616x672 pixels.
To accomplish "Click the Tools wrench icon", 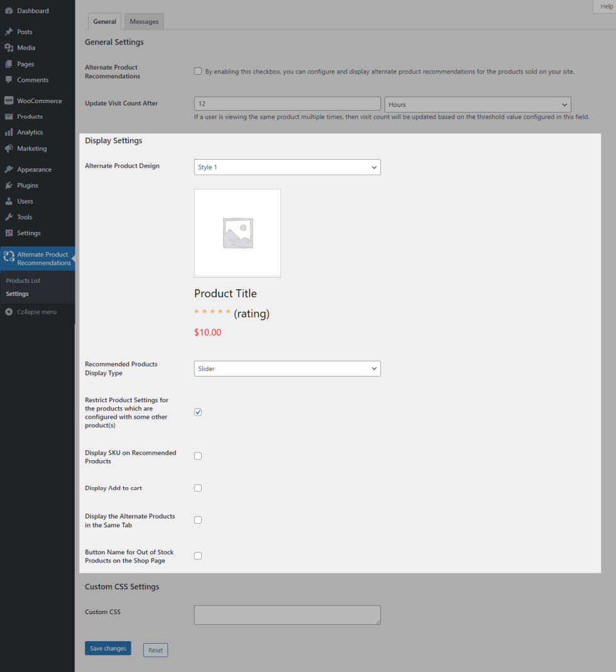I will 9,217.
